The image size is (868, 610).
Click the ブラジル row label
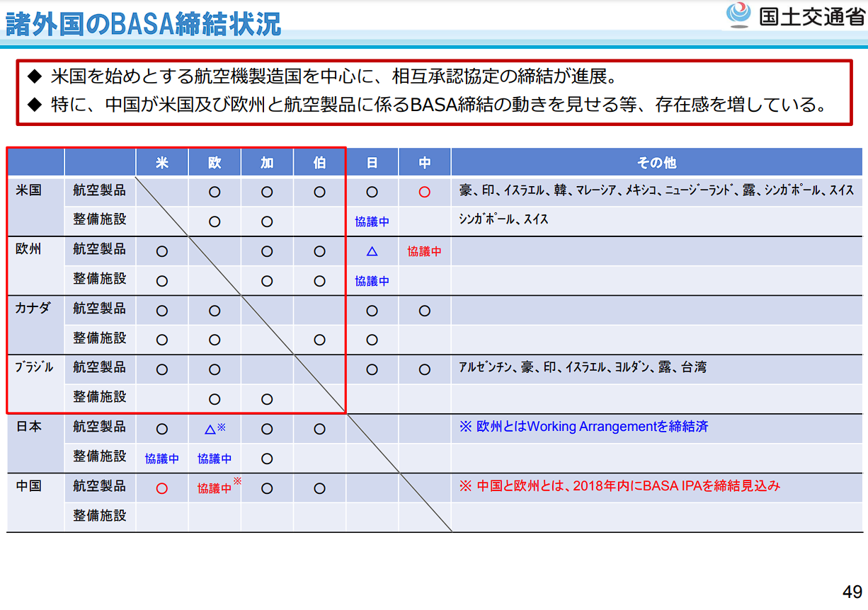34,367
